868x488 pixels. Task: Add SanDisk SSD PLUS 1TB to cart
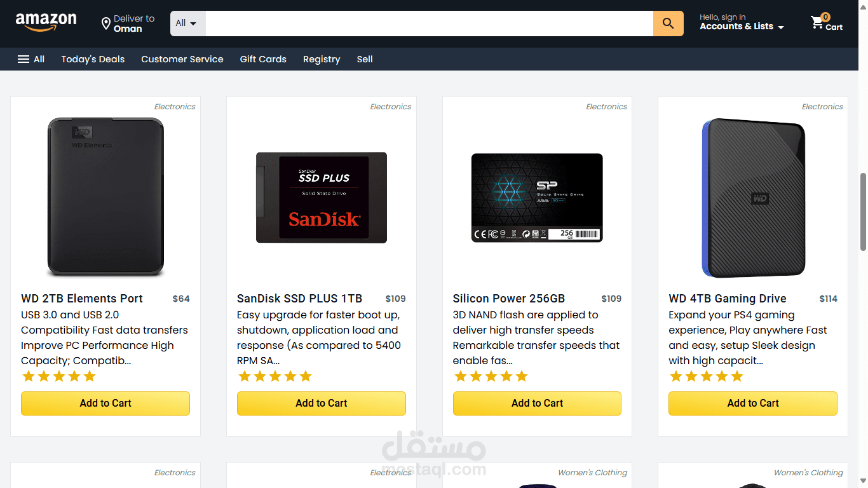pyautogui.click(x=322, y=403)
